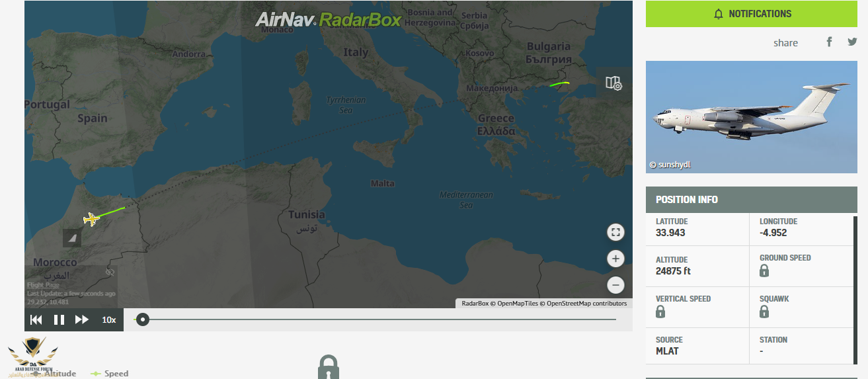This screenshot has width=868, height=379.
Task: Click the large padlock icon below the map
Action: [328, 366]
